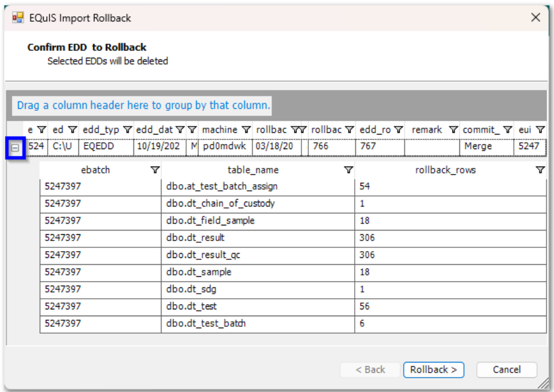Viewport: 554px width, 392px height.
Task: Collapse the expanded EDD row
Action: (16, 148)
